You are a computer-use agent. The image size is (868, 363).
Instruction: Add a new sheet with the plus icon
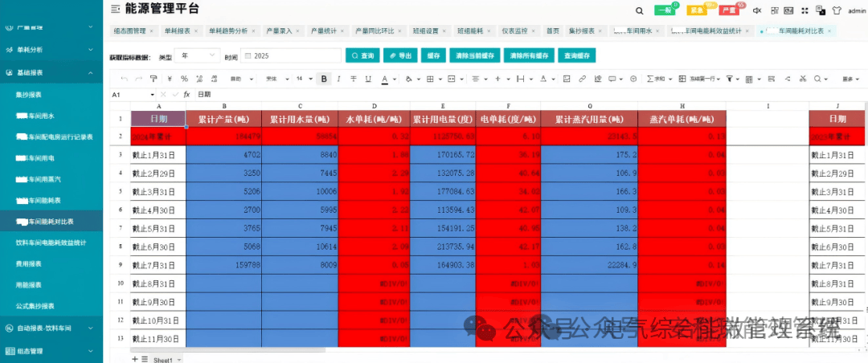tap(134, 359)
